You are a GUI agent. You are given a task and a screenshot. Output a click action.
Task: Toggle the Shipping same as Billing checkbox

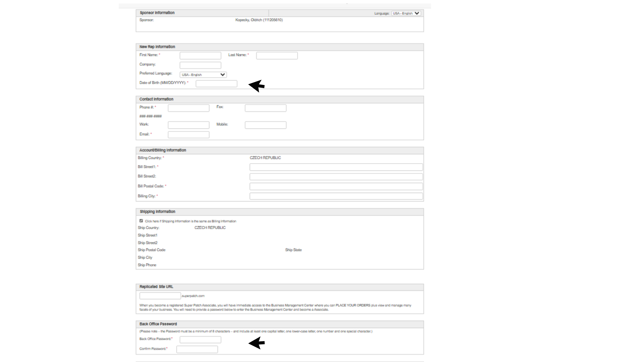click(x=141, y=221)
